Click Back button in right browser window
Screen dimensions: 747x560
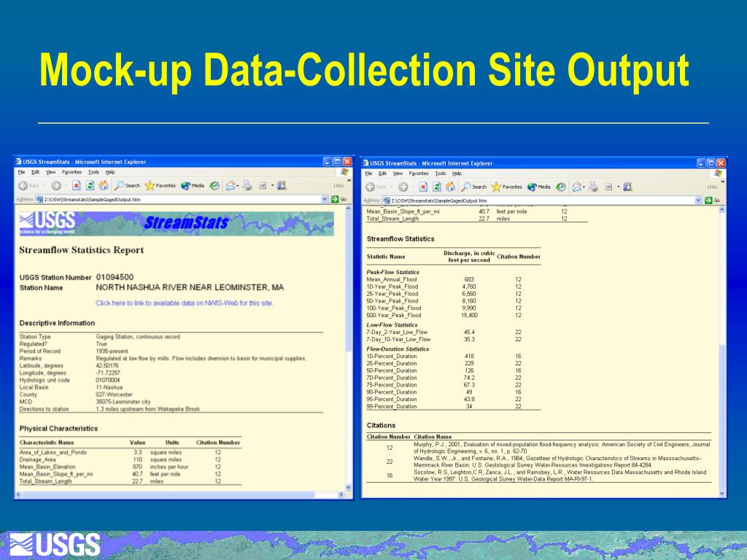pos(376,187)
